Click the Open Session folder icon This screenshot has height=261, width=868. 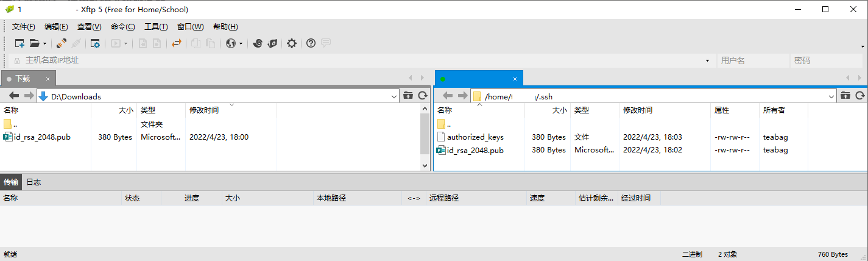click(35, 43)
